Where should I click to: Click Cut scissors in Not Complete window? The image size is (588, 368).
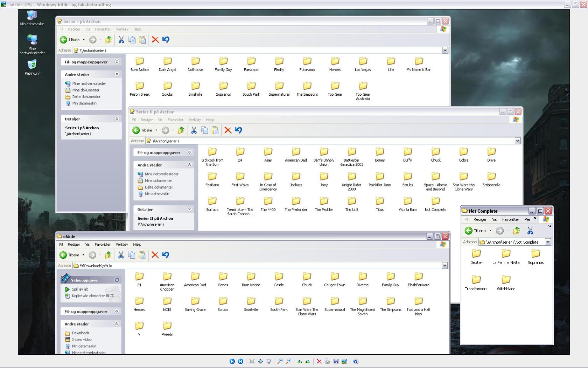coord(530,230)
